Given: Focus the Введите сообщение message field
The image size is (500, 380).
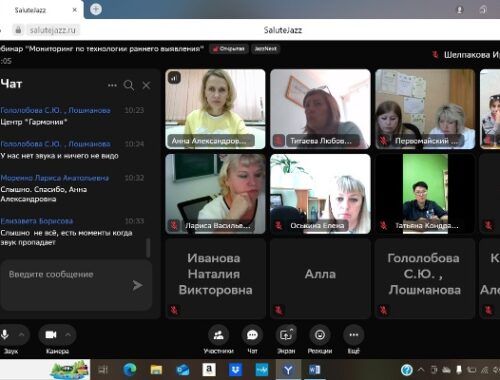Looking at the screenshot, I should (x=77, y=285).
